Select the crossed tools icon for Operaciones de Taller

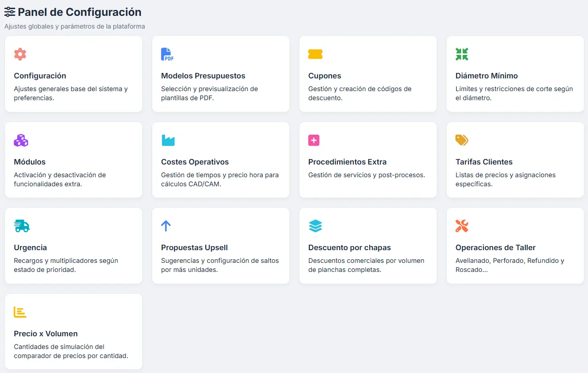[x=462, y=226]
